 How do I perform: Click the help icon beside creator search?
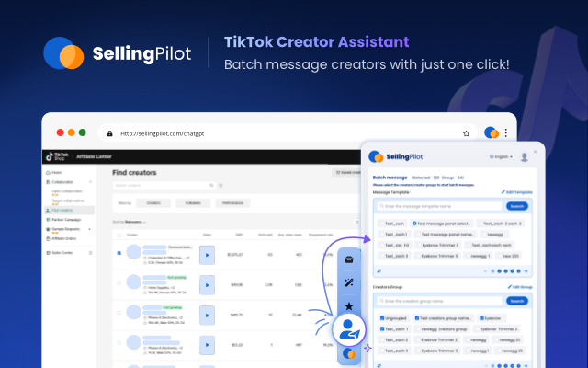220,186
